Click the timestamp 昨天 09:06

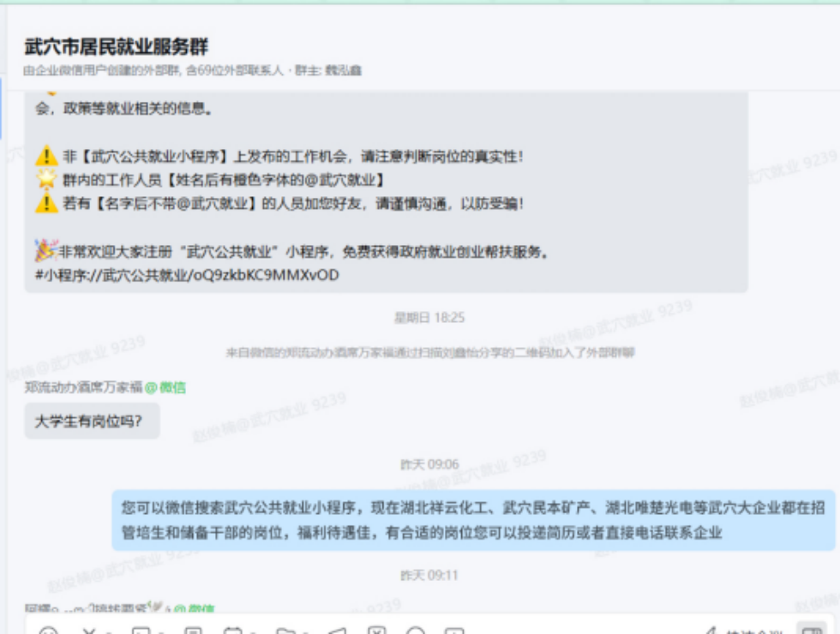pos(429,464)
